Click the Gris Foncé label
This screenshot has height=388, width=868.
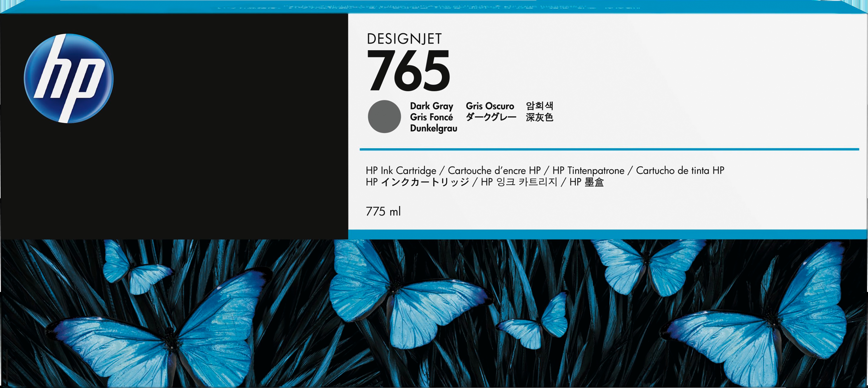pyautogui.click(x=431, y=117)
